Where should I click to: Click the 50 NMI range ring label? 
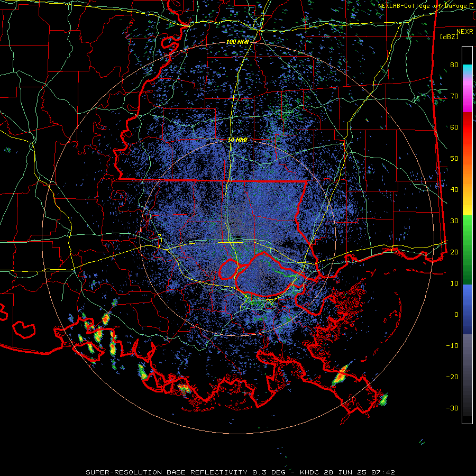click(237, 140)
